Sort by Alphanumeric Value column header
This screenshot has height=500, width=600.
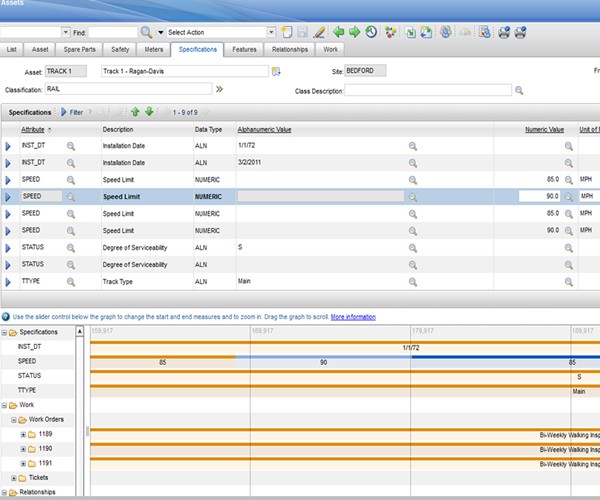pos(264,130)
